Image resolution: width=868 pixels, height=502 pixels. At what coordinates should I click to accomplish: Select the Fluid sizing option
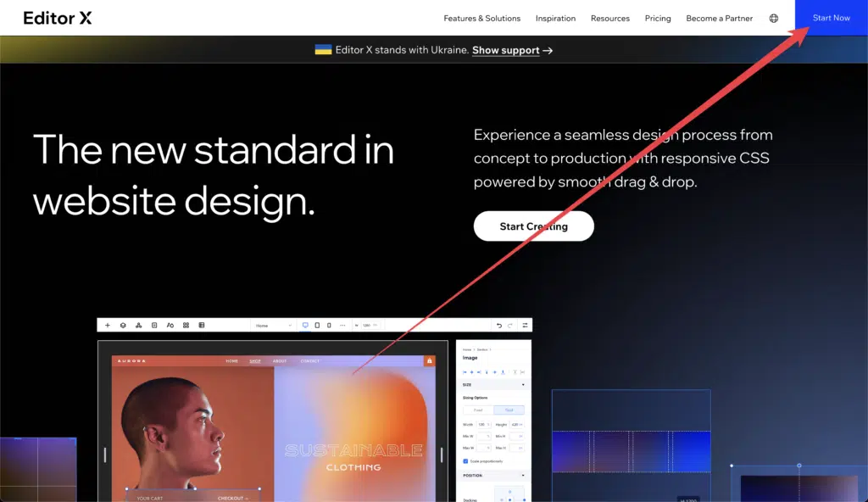click(509, 410)
